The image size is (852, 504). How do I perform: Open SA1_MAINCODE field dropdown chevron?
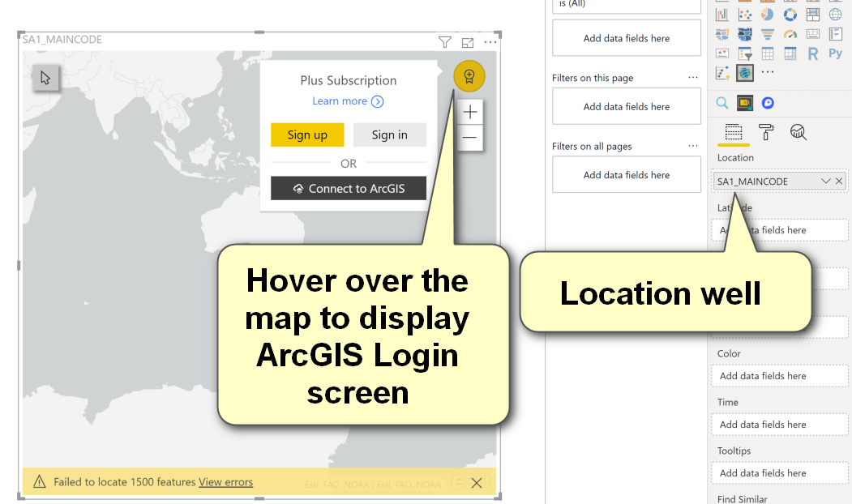(x=826, y=182)
